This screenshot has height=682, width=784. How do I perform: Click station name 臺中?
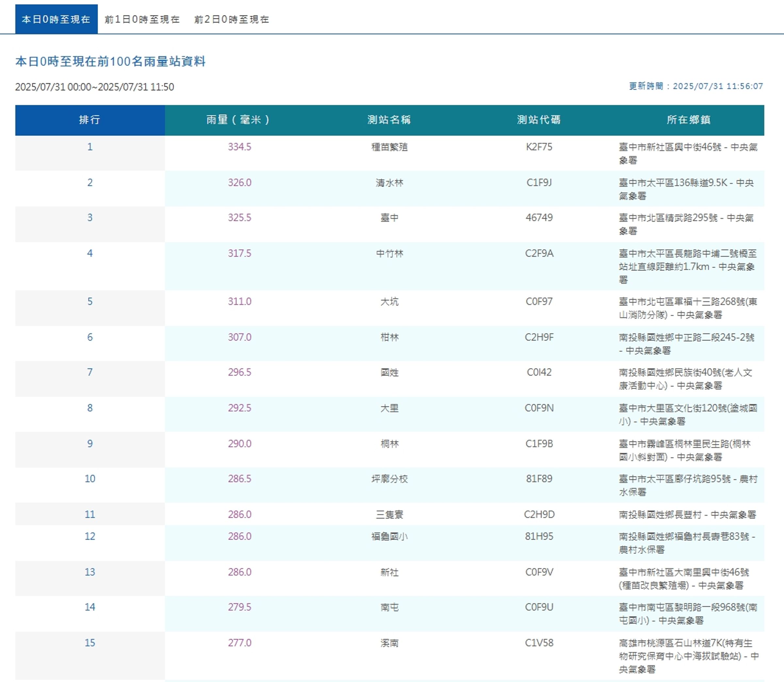tap(389, 218)
